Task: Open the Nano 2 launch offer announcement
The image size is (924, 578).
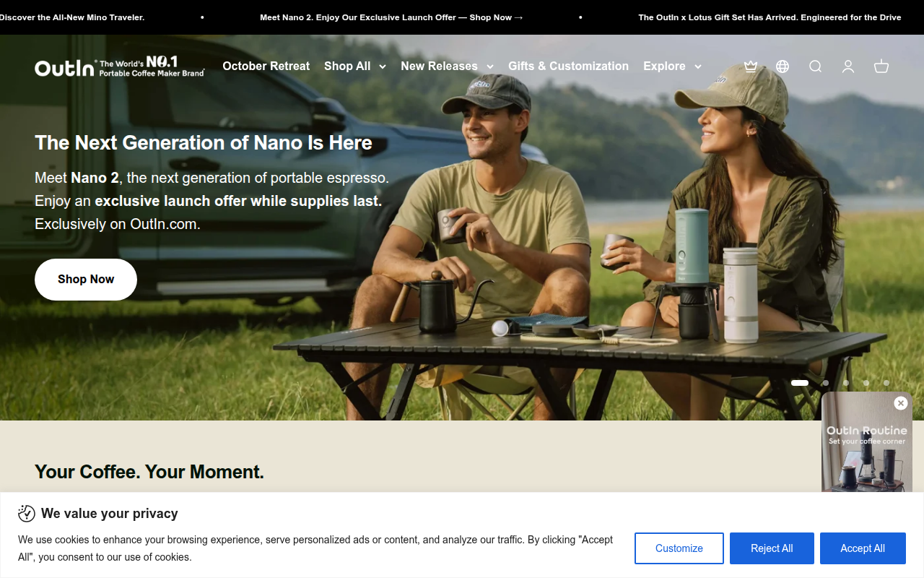Action: tap(392, 17)
